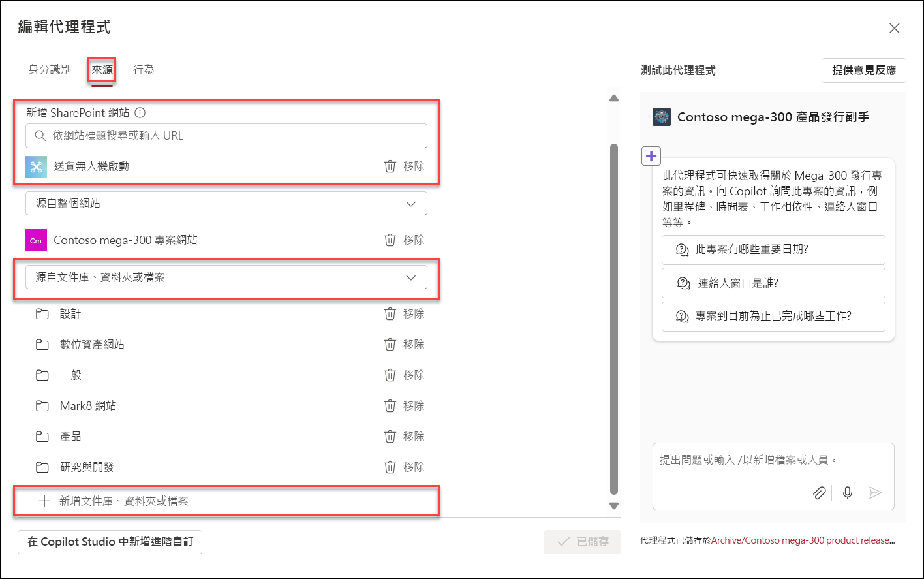The width and height of the screenshot is (924, 579).
Task: Click the trash icon for 送貨無人機啟動
Action: click(x=390, y=166)
